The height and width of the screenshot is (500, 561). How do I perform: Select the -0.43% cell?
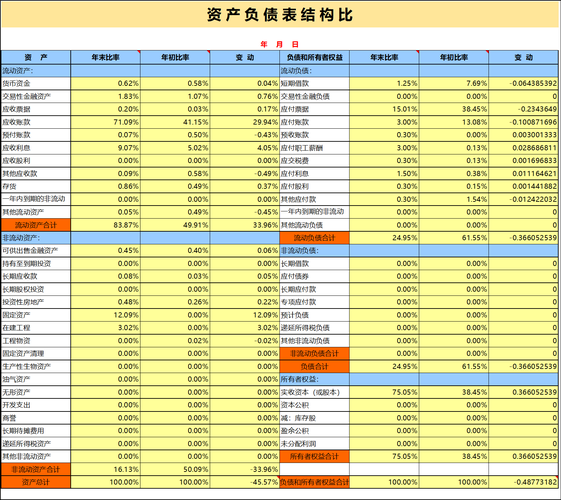coord(245,135)
